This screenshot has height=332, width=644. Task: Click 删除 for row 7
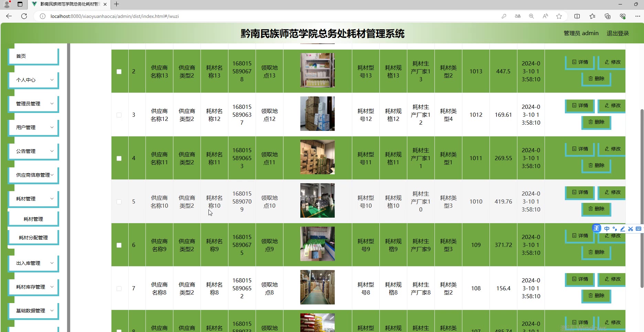pos(596,296)
